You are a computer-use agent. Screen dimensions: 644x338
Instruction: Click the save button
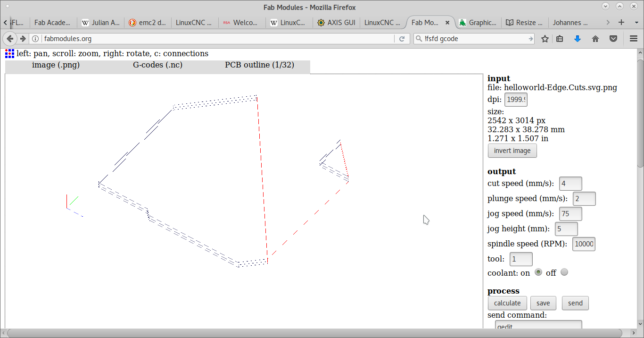coord(543,303)
